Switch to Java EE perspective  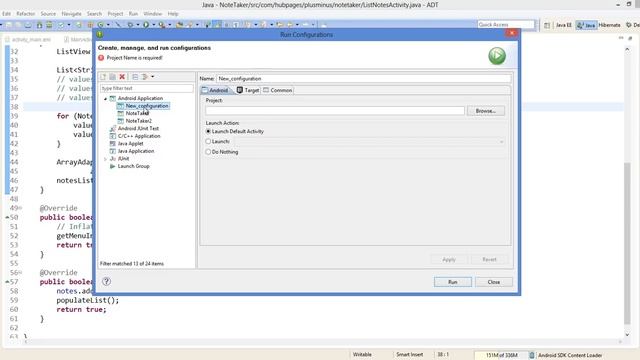click(x=563, y=25)
